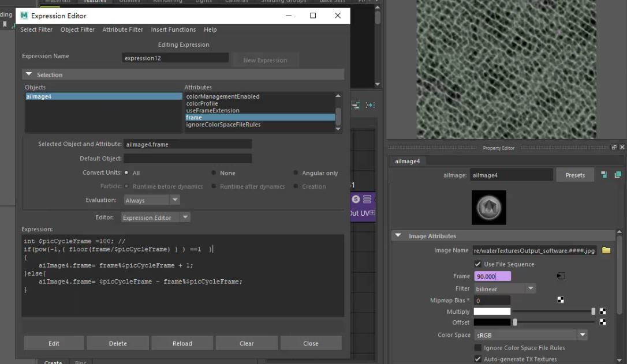Select Runtime after dynamics radio
627x364 pixels.
click(214, 186)
